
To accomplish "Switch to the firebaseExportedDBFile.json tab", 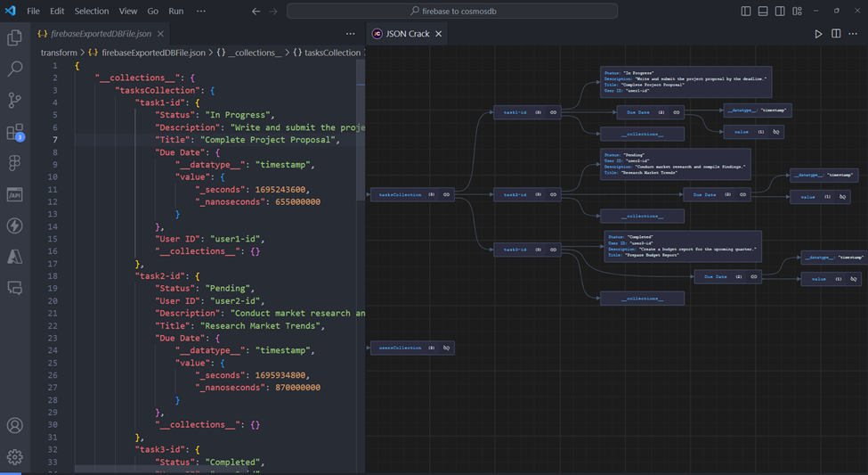I will [101, 34].
